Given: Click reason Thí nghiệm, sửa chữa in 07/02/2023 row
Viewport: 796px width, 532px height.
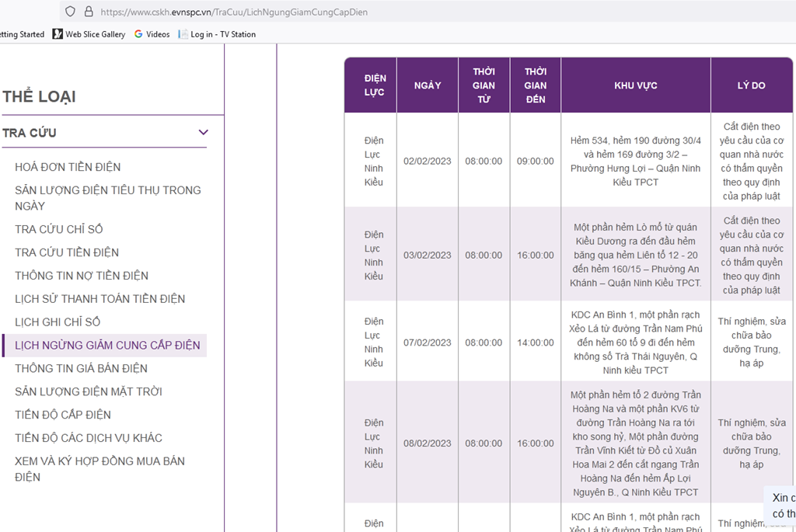Looking at the screenshot, I should click(752, 342).
